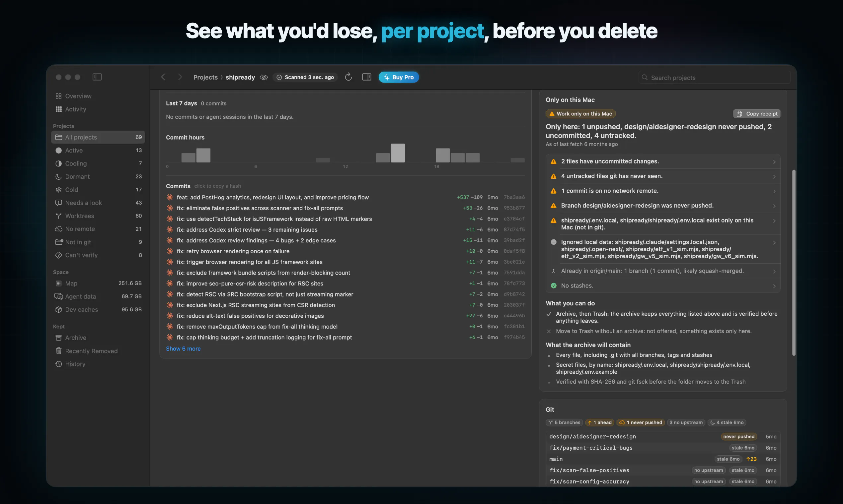This screenshot has width=843, height=504.
Task: Click the Buy Pro button
Action: pos(399,77)
